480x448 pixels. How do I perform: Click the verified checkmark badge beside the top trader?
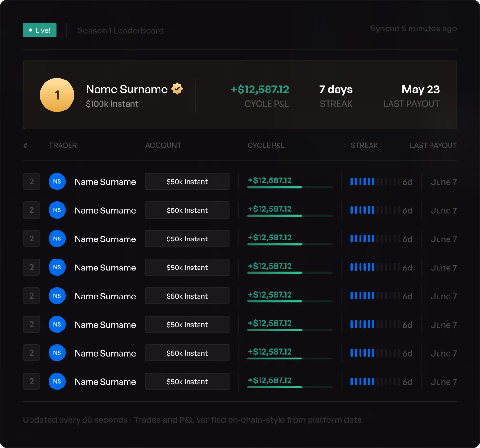pos(177,89)
